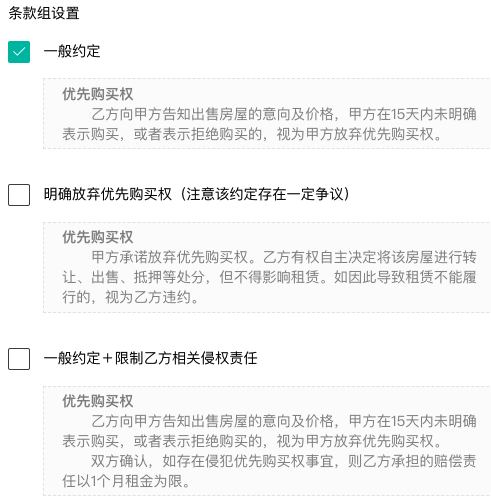This screenshot has height=500, width=491.
Task: Click the 一般约定＋限制乙方相关侵权责任 label
Action: [150, 359]
